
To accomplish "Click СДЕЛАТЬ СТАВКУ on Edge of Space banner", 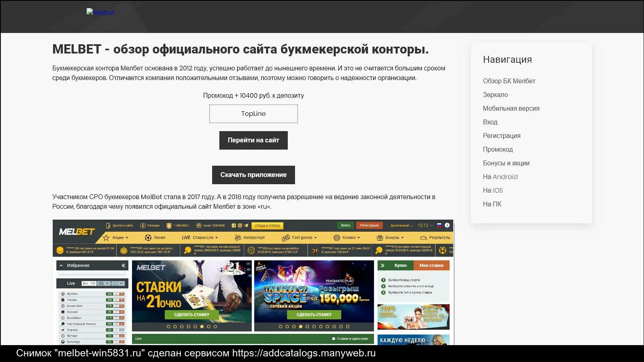I will coord(314,315).
